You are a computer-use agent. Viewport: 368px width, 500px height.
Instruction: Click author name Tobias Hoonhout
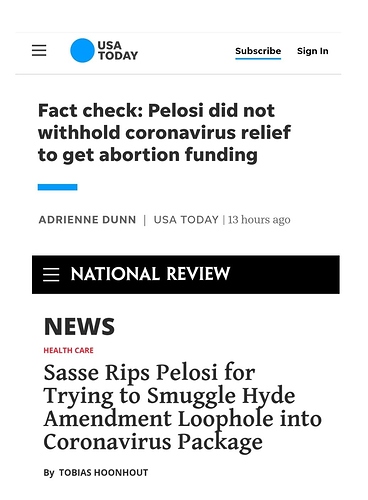tap(103, 473)
